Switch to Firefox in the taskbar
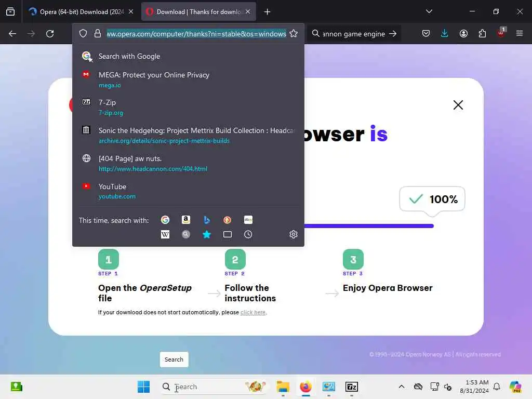Screen dimensions: 532x399 coord(305,387)
